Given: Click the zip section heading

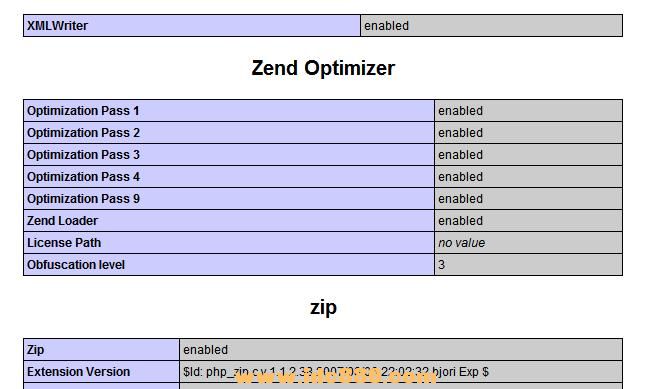Looking at the screenshot, I should click(x=323, y=307).
